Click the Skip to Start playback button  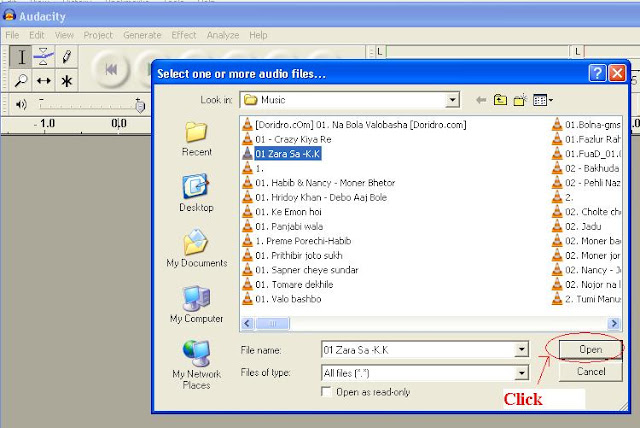point(111,69)
